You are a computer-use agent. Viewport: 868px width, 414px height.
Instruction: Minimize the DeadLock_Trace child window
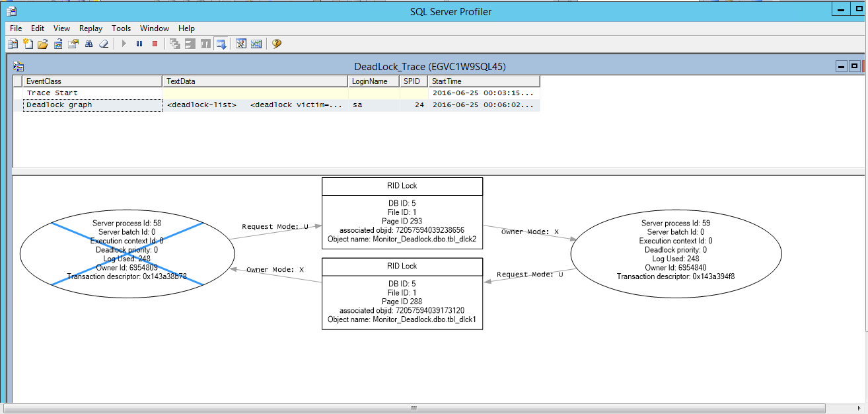[x=842, y=66]
